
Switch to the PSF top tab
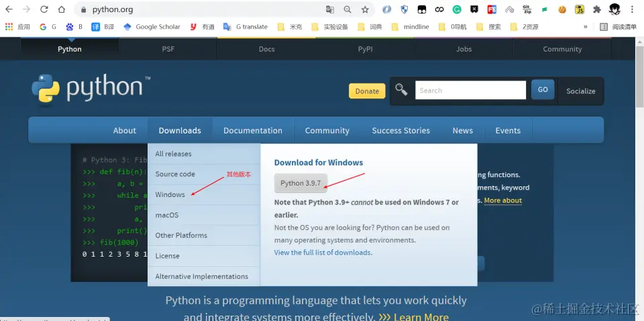[x=168, y=49]
